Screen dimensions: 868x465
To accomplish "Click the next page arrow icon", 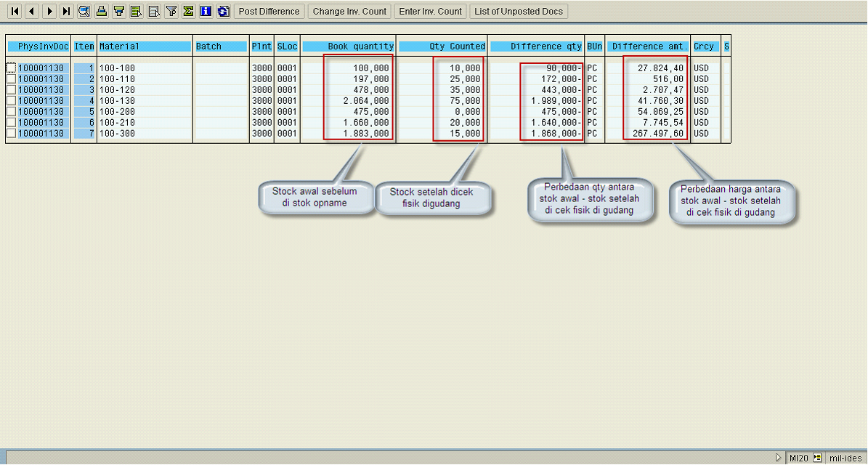I will point(49,12).
